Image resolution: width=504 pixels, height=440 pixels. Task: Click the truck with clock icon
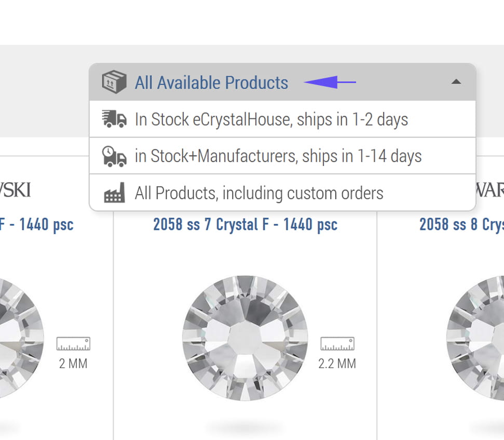point(114,157)
